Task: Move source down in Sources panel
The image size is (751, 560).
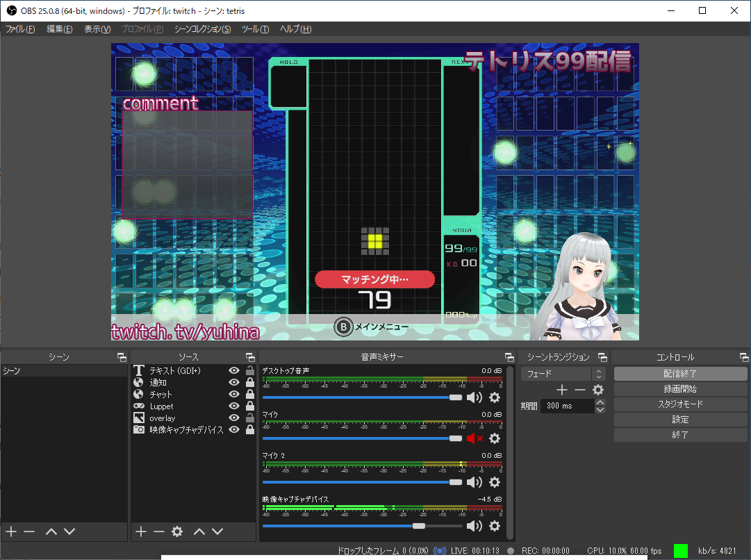Action: pyautogui.click(x=217, y=532)
